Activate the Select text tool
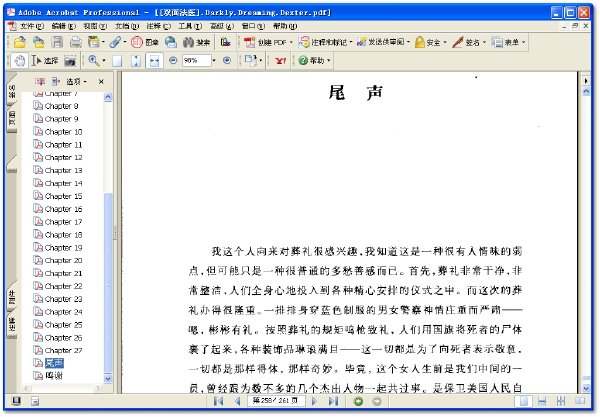The height and width of the screenshot is (417, 600). tap(45, 60)
